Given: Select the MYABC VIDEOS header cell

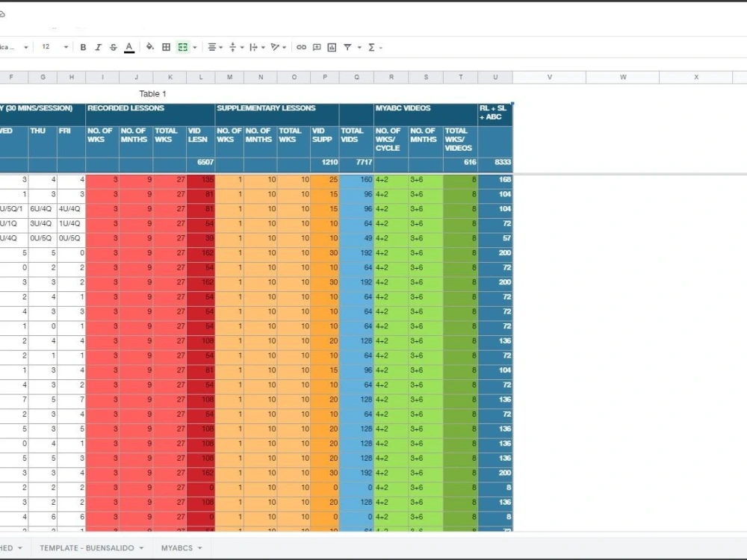Looking at the screenshot, I should (x=426, y=115).
